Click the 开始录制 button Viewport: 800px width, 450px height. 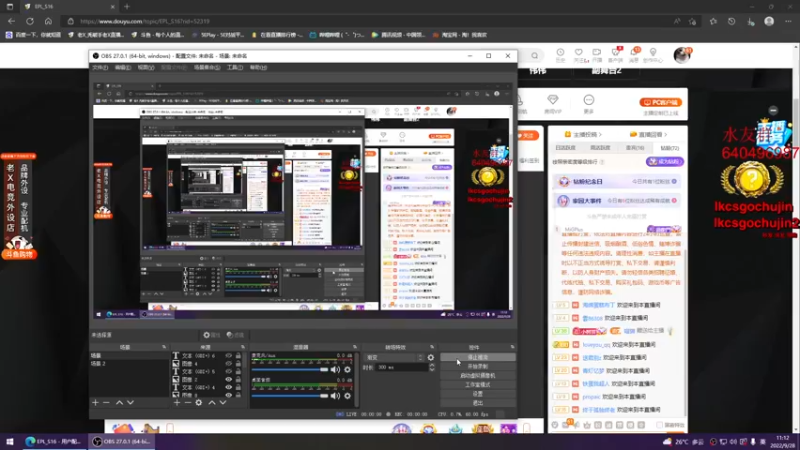tap(478, 366)
